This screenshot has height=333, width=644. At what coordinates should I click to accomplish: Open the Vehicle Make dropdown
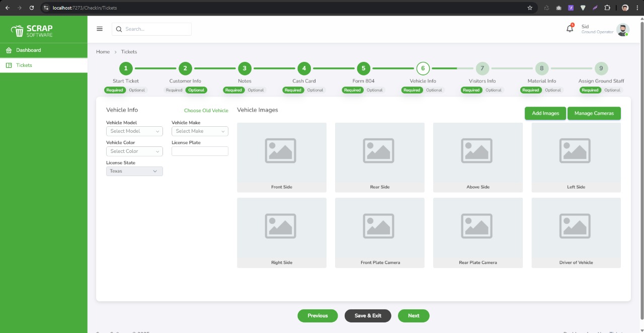pyautogui.click(x=200, y=131)
